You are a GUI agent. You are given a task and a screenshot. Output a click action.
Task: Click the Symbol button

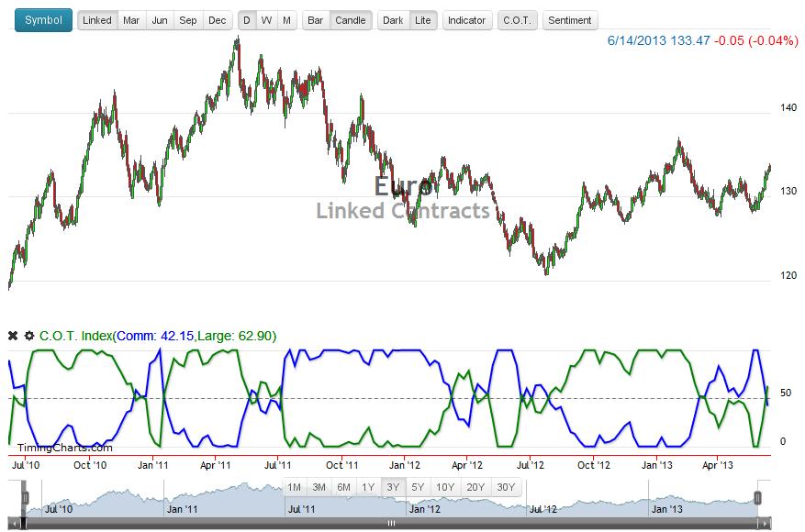tap(44, 20)
